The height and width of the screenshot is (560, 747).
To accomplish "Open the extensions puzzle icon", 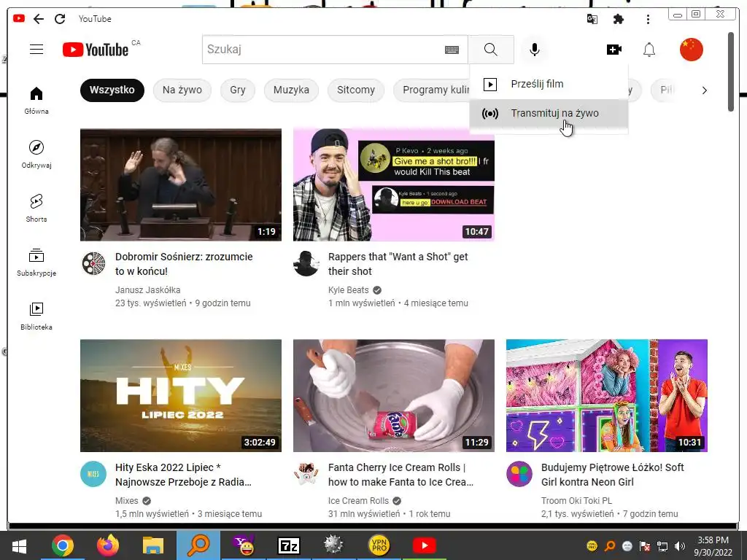I will 619,19.
